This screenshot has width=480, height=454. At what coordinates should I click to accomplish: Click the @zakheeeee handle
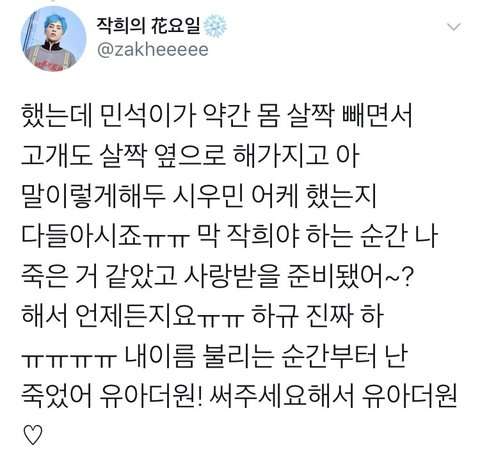(x=153, y=50)
